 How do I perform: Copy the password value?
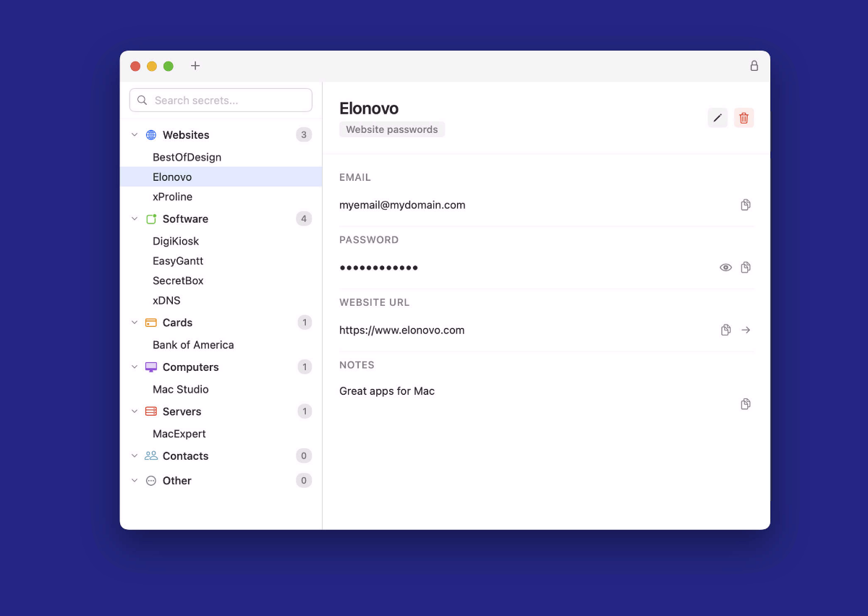click(x=746, y=268)
